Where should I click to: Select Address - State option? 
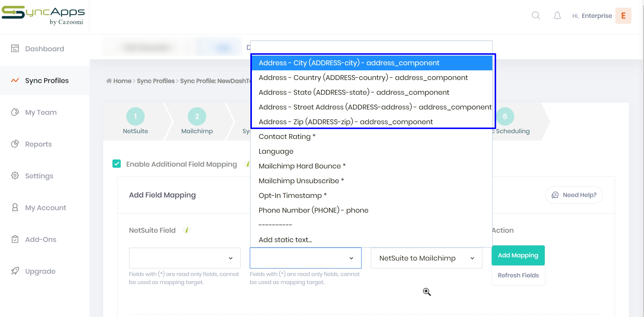point(372,92)
